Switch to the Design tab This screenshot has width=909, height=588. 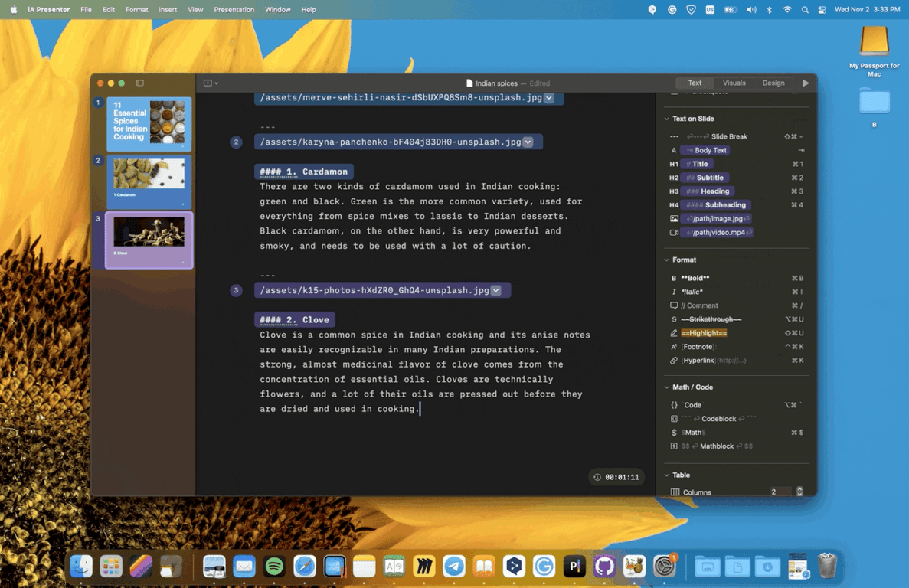click(773, 83)
